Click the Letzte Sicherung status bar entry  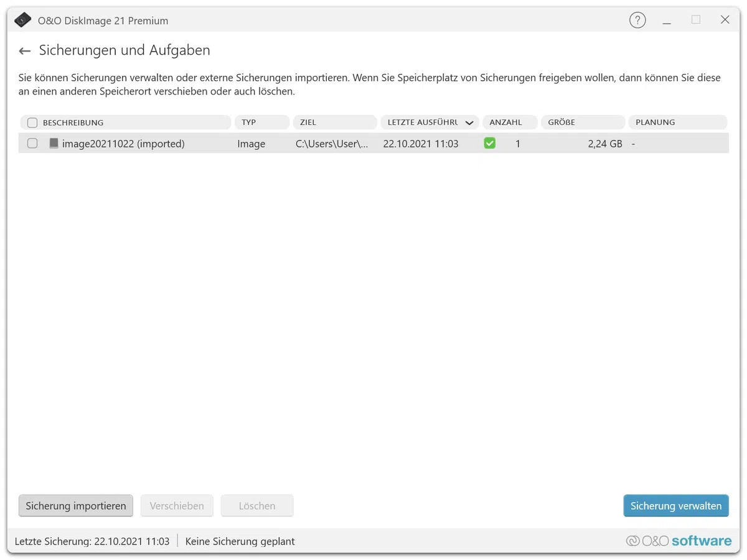tap(92, 541)
